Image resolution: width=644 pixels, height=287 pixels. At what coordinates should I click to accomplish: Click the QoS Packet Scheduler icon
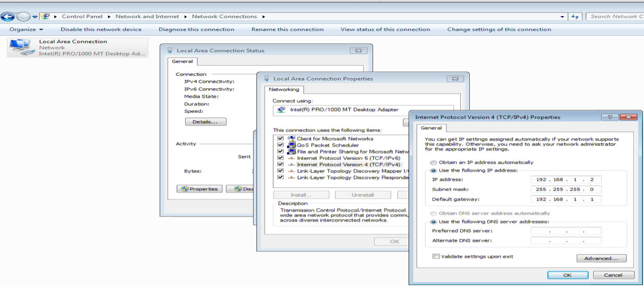(x=291, y=145)
